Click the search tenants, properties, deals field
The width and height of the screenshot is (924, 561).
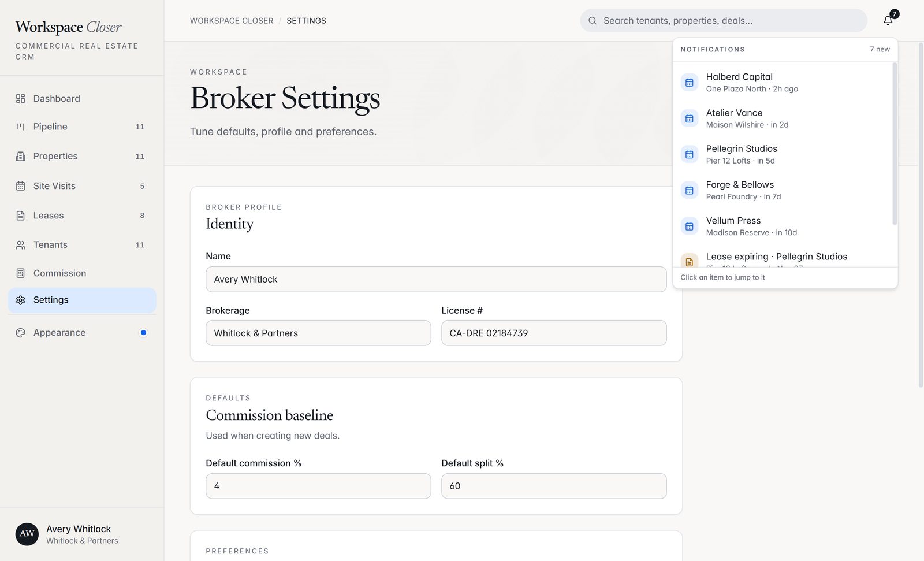point(724,21)
